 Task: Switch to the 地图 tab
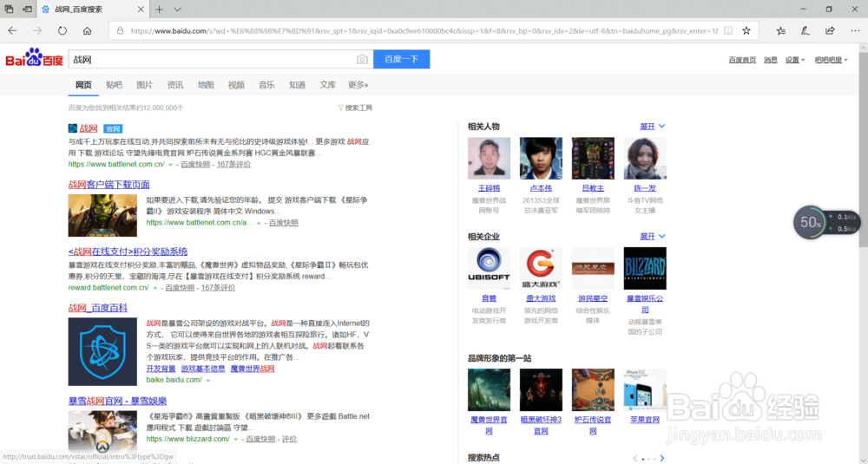point(206,85)
